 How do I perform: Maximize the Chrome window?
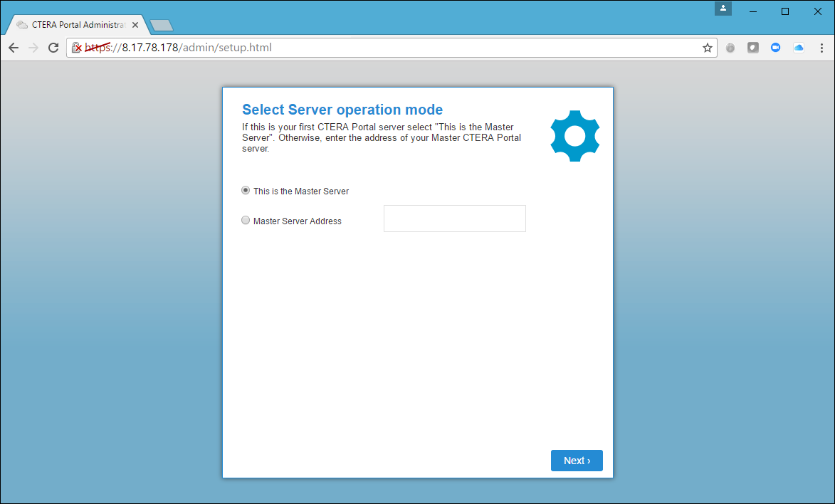[x=785, y=11]
